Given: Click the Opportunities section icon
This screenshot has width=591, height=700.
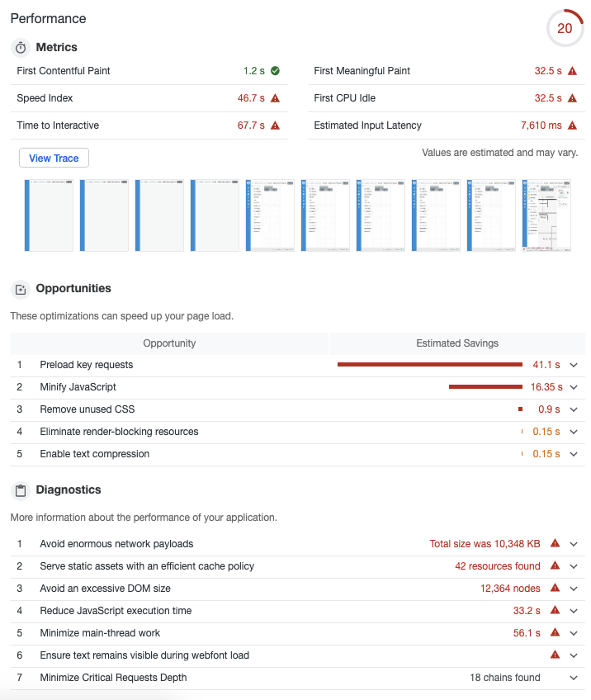Looking at the screenshot, I should click(x=20, y=288).
